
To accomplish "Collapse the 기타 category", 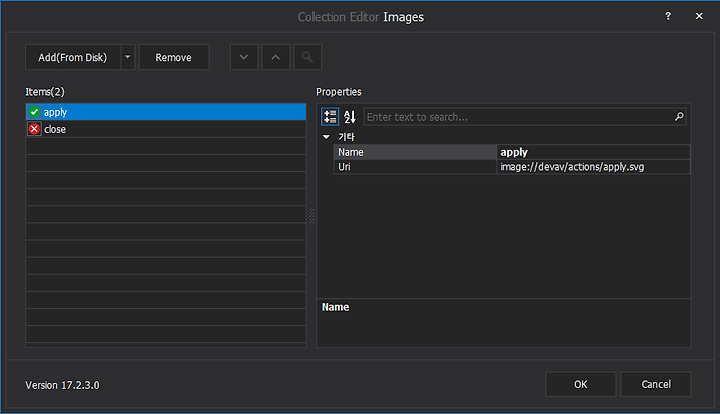I will [x=326, y=137].
